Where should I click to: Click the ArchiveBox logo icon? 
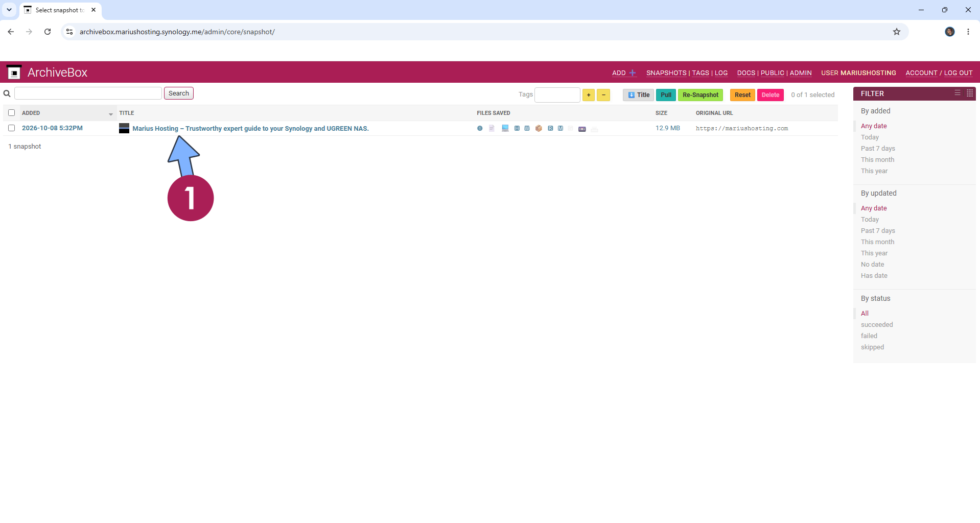pos(14,73)
